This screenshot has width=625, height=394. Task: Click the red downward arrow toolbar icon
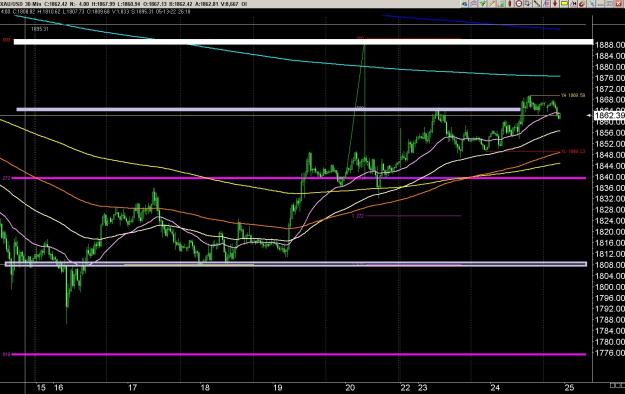(555, 4)
